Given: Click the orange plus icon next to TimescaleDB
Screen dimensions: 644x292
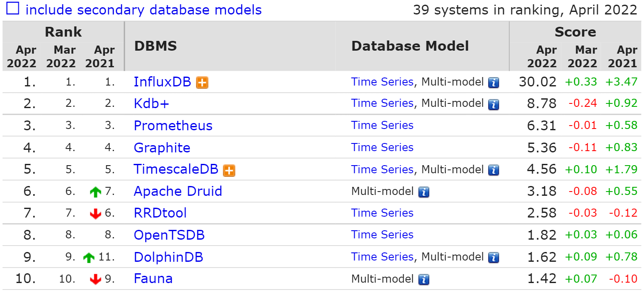Looking at the screenshot, I should click(x=229, y=169).
